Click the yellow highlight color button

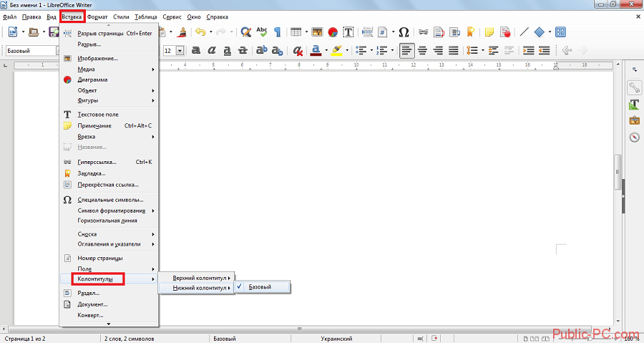[x=336, y=51]
